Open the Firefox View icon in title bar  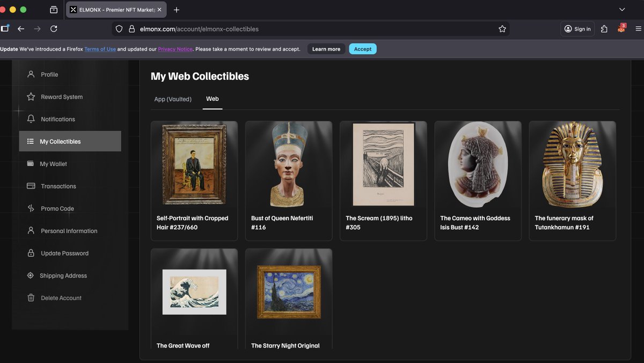[54, 10]
